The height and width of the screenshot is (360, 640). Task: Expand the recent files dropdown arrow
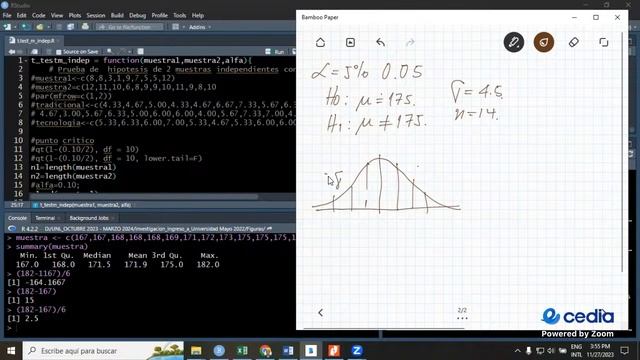coord(49,27)
